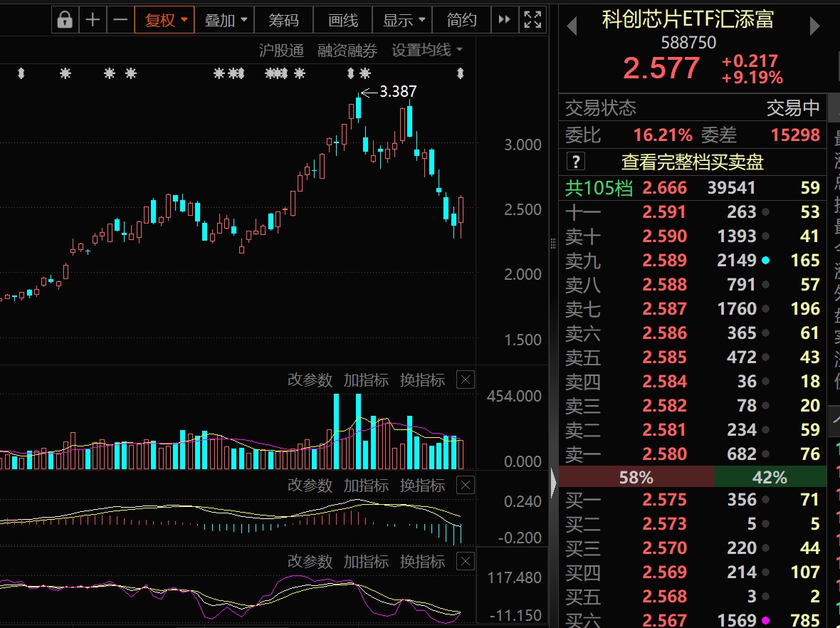
Task: Switch to 简约 view mode
Action: (461, 21)
